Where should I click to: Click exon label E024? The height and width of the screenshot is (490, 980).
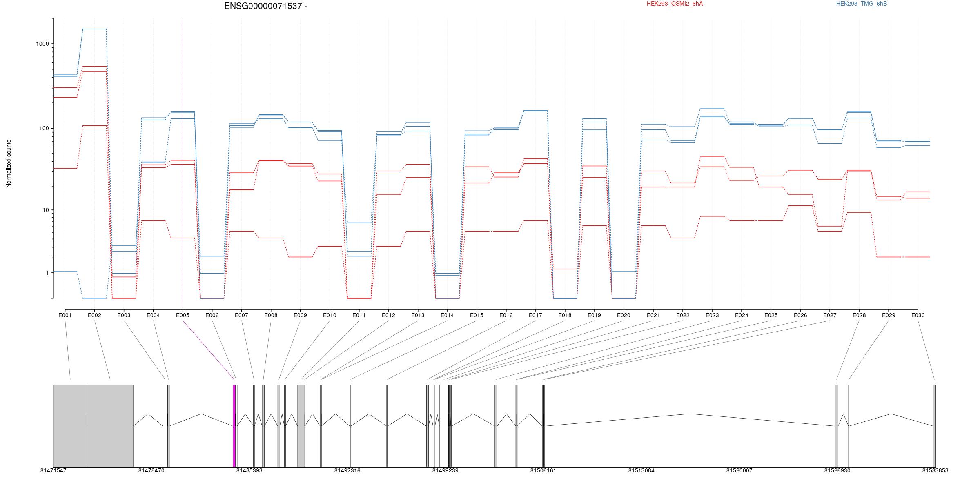(x=742, y=315)
